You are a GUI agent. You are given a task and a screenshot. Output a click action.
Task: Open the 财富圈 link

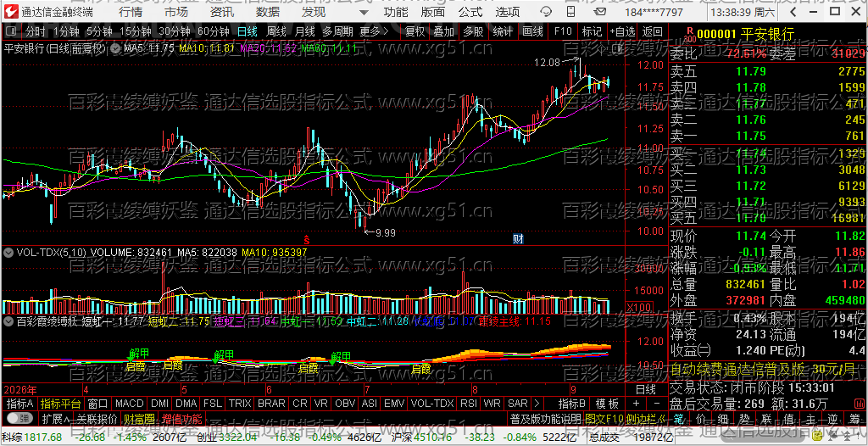(139, 418)
